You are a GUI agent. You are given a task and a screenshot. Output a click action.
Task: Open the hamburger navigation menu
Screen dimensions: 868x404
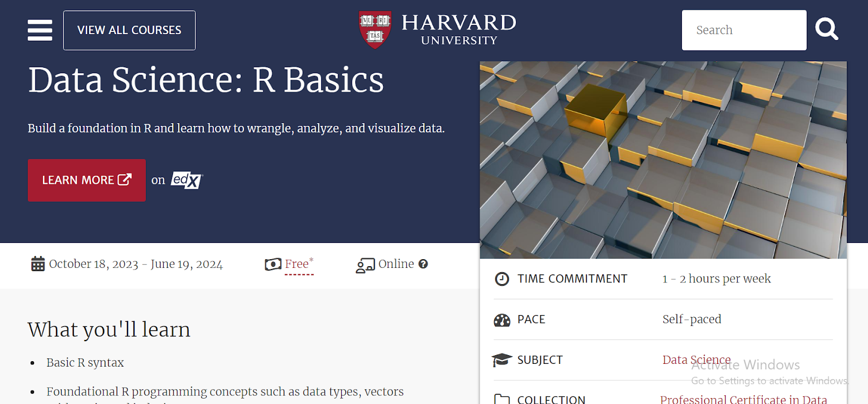[x=39, y=30]
